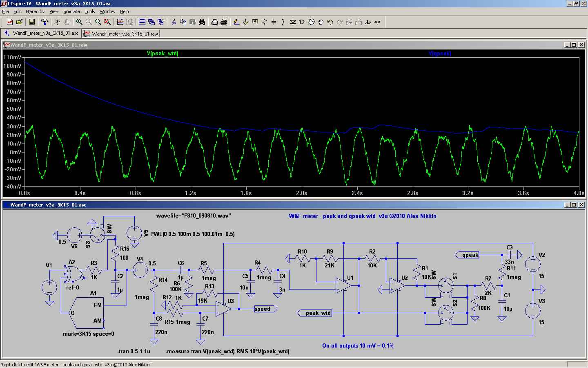
Task: Click the Run simulation icon
Action: tap(57, 22)
